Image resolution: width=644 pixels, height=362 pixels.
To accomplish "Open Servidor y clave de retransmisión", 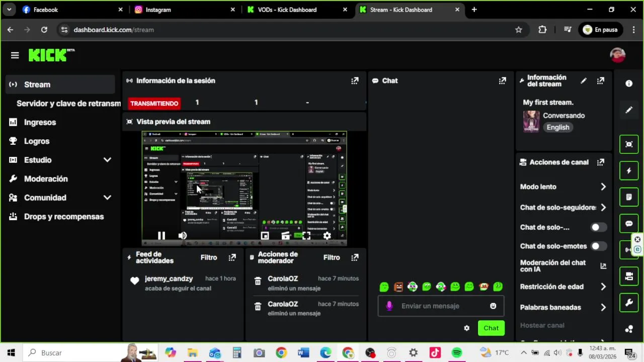I will coord(68,103).
